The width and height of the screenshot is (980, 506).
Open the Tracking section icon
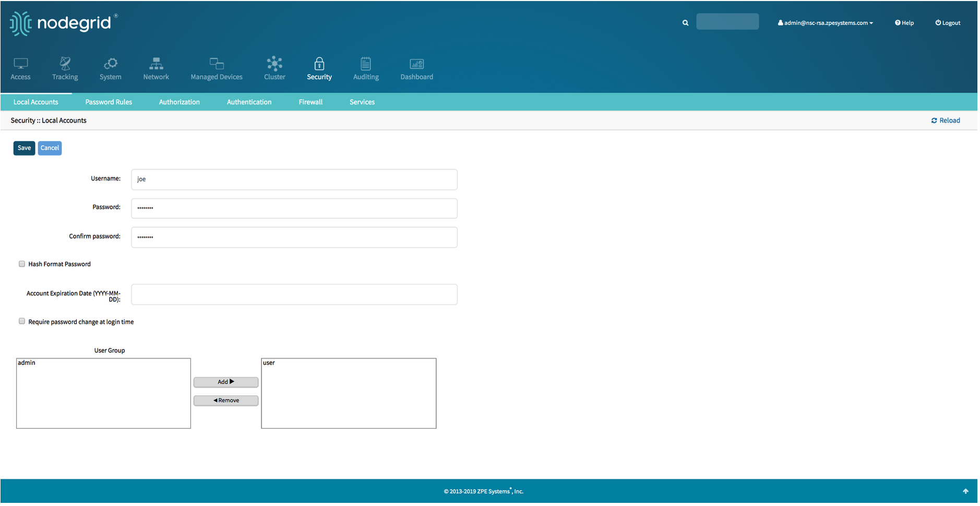[65, 63]
